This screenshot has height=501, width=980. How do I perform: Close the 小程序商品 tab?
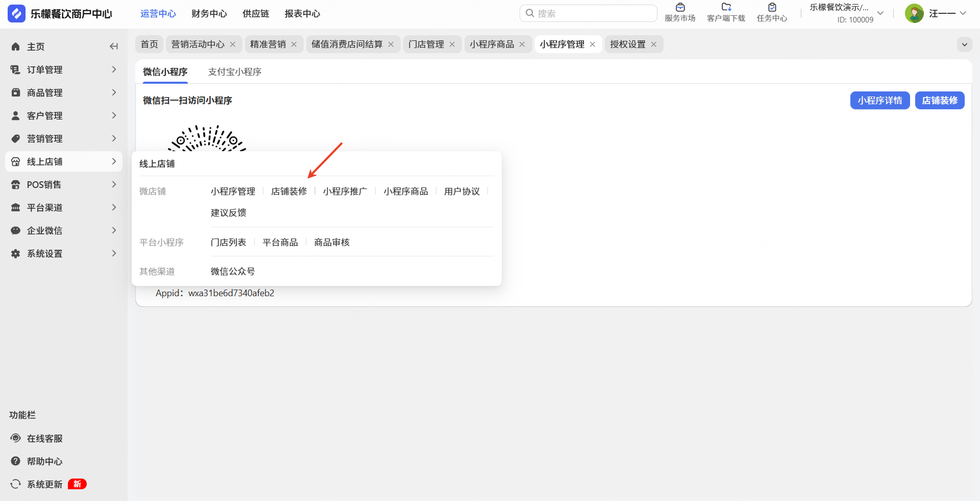(522, 44)
